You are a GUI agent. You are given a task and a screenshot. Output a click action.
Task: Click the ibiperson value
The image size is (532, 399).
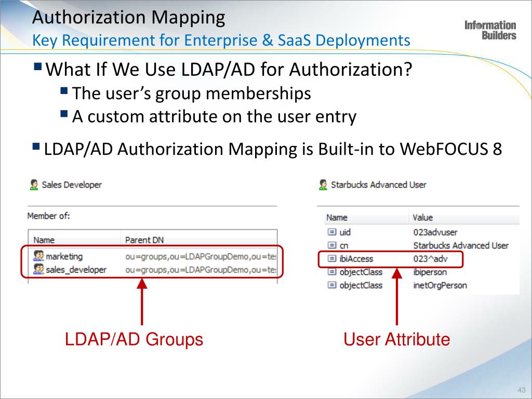pyautogui.click(x=430, y=272)
